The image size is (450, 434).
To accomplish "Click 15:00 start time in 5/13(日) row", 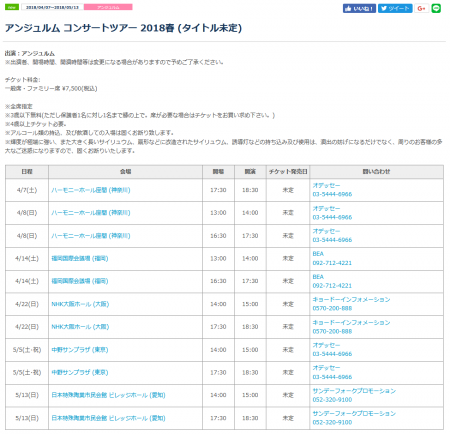I will click(250, 395).
